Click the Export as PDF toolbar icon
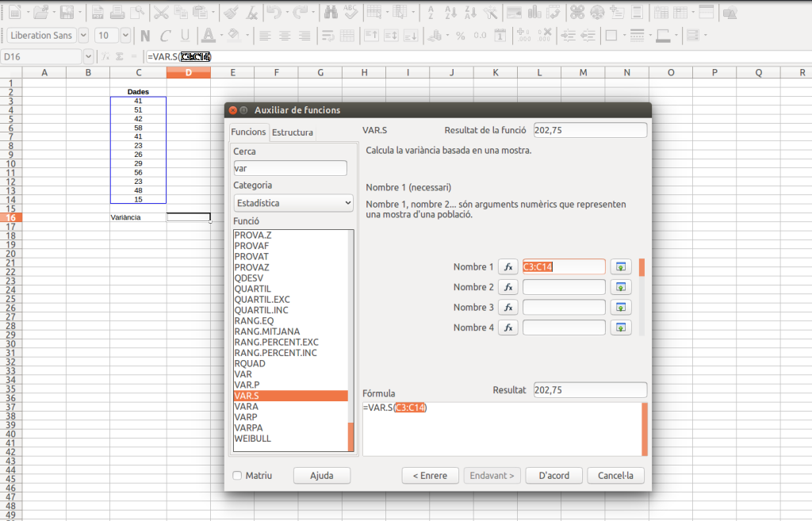This screenshot has height=521, width=812. [x=98, y=13]
